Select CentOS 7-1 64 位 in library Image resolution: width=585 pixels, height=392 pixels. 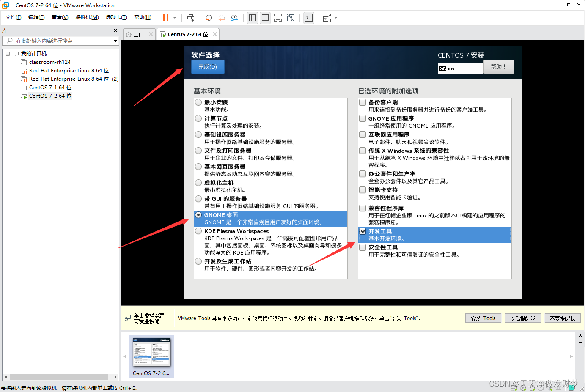point(50,88)
